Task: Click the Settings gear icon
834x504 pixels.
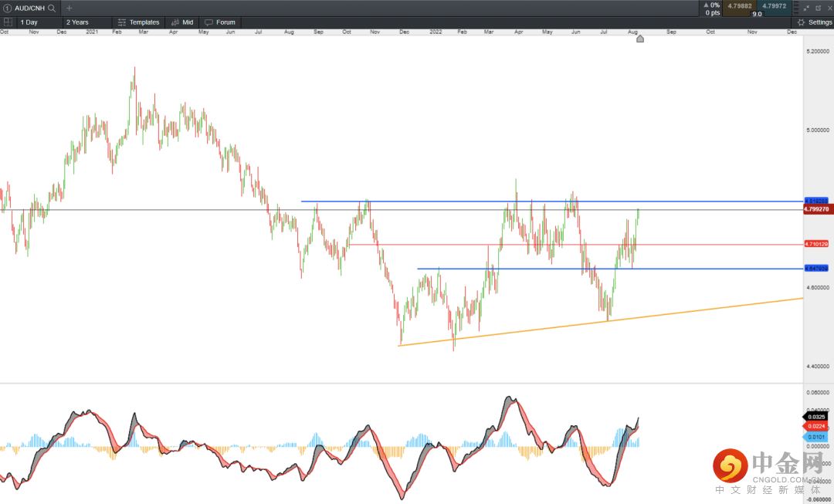Action: coord(801,22)
